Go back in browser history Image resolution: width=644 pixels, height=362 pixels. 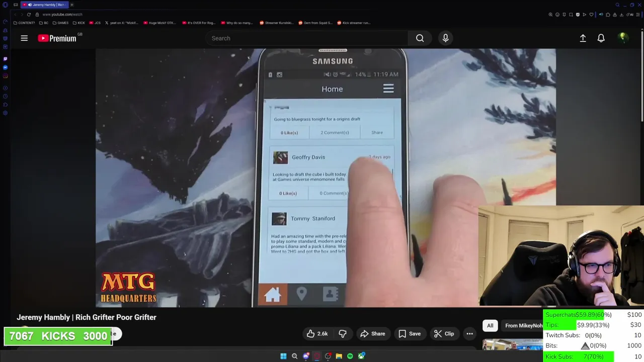click(15, 15)
